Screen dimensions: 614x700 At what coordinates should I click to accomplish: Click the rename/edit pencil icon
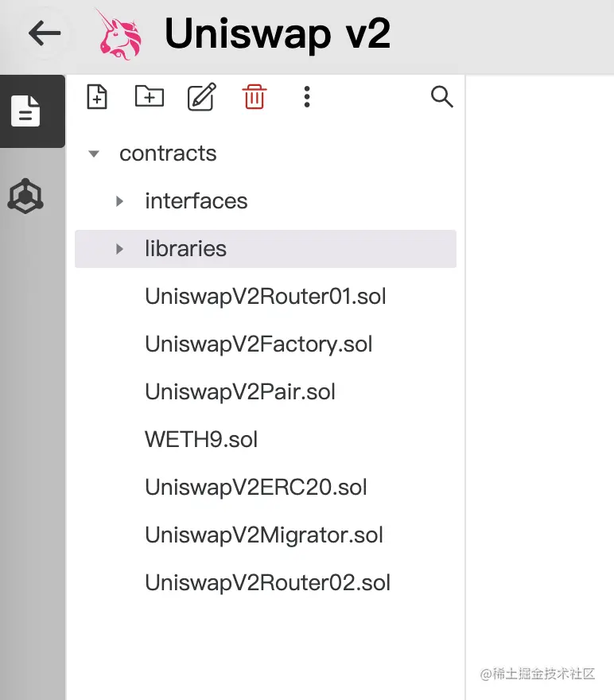[201, 97]
